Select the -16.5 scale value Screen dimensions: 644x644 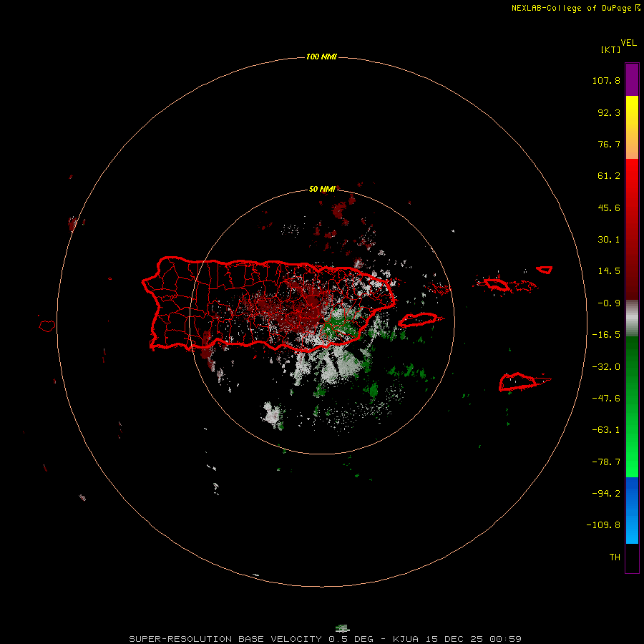[606, 335]
